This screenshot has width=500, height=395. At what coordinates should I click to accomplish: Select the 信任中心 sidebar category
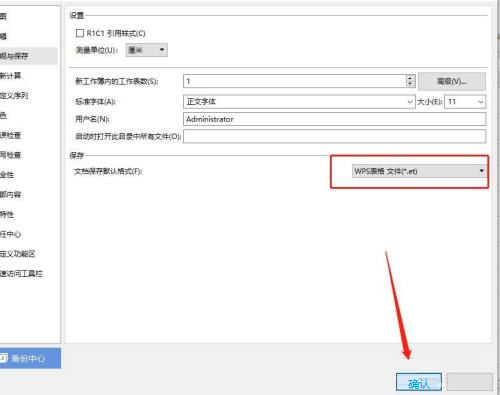point(11,234)
